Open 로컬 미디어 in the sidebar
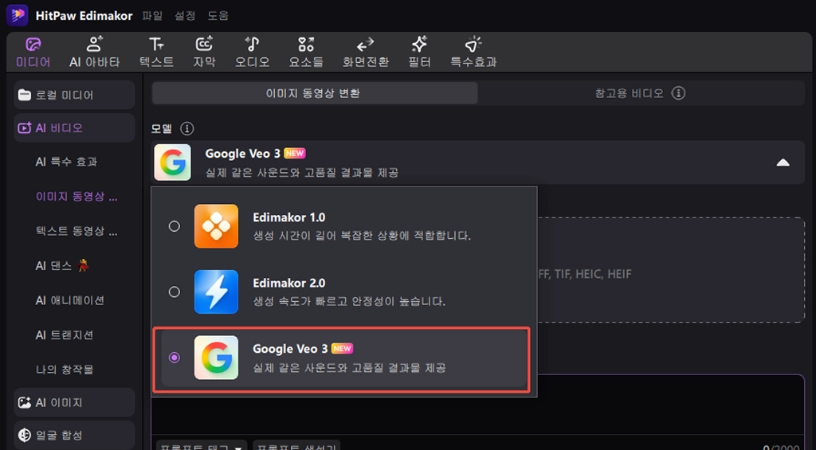816x450 pixels. coord(74,95)
